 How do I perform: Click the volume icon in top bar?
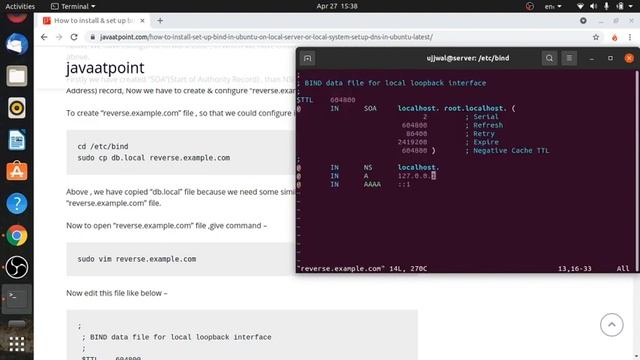(x=593, y=6)
